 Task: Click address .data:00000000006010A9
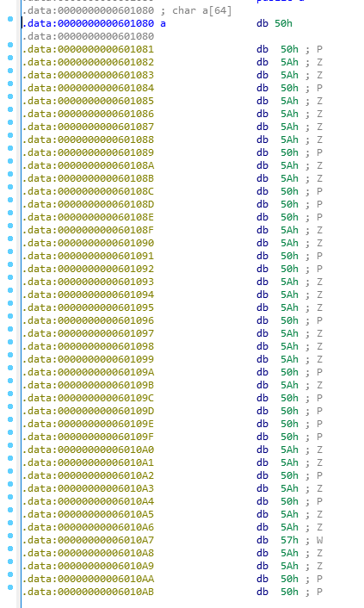tap(88, 566)
